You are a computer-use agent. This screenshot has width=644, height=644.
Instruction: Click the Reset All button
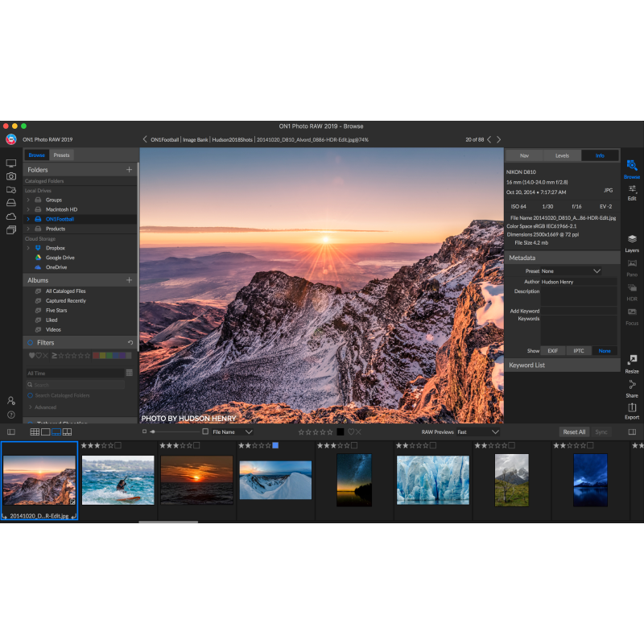coord(574,432)
